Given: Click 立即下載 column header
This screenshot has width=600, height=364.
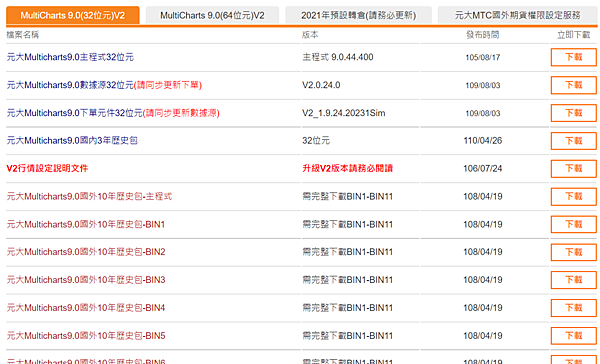Looking at the screenshot, I should pyautogui.click(x=574, y=35).
